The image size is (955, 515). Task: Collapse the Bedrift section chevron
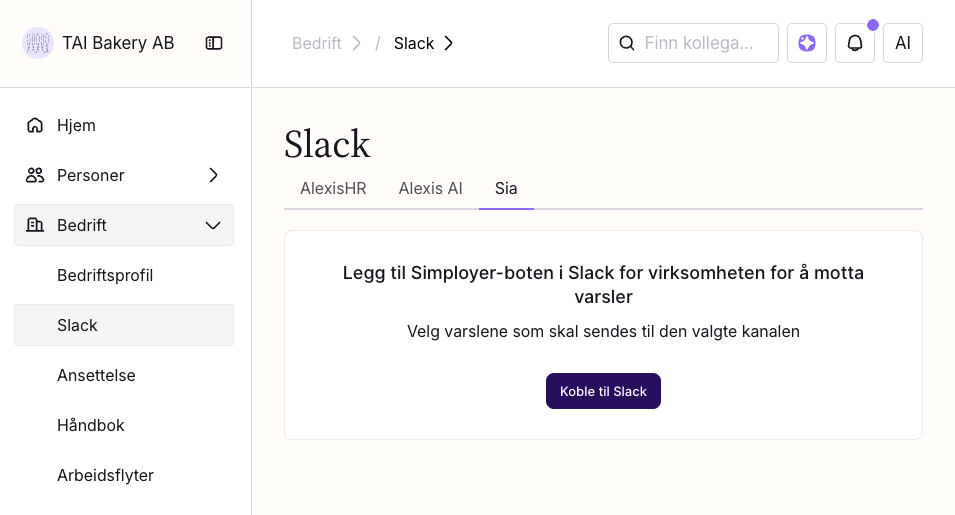click(x=213, y=225)
